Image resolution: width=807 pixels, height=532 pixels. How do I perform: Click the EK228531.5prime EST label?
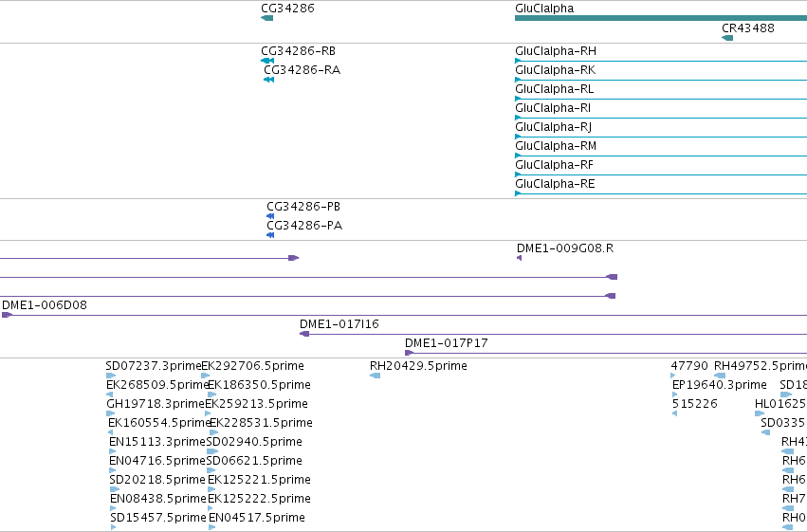(x=261, y=423)
